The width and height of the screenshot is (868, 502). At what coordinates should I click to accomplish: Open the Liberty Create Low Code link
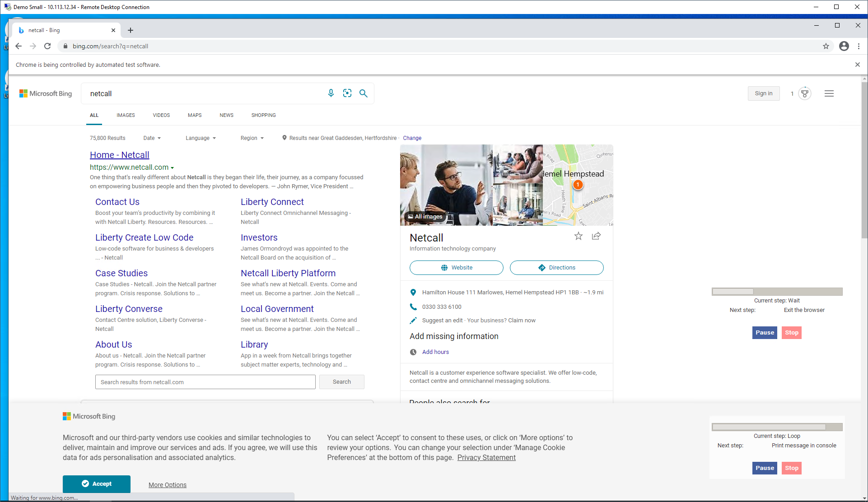tap(144, 237)
